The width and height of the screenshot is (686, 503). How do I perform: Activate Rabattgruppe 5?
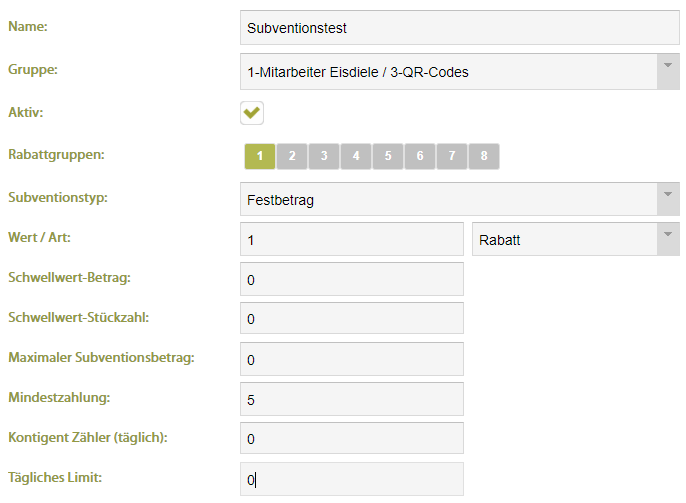click(x=388, y=156)
